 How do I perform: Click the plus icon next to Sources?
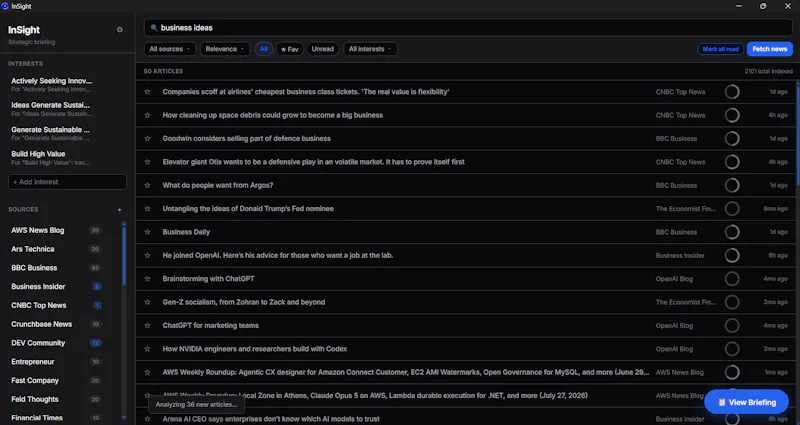119,210
